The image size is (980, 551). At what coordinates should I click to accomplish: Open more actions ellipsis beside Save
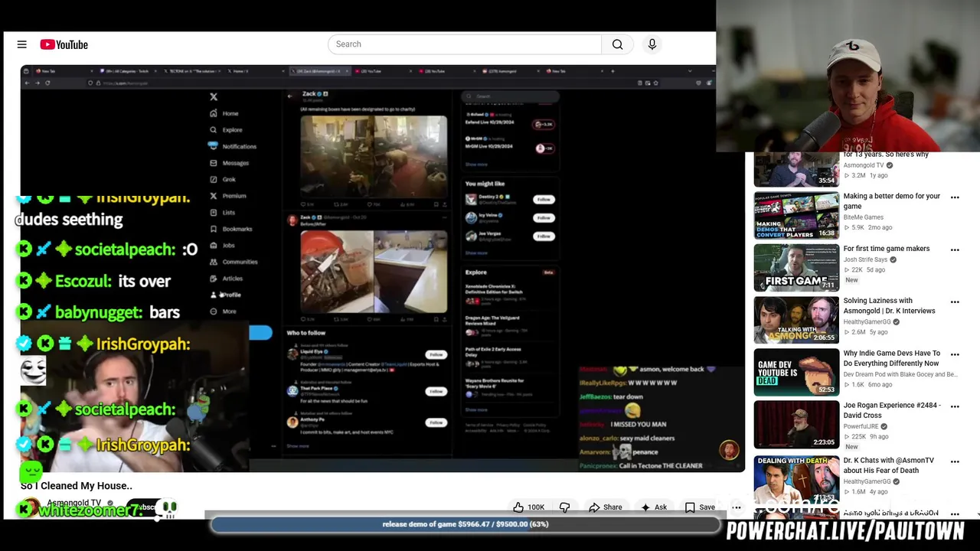coord(737,507)
